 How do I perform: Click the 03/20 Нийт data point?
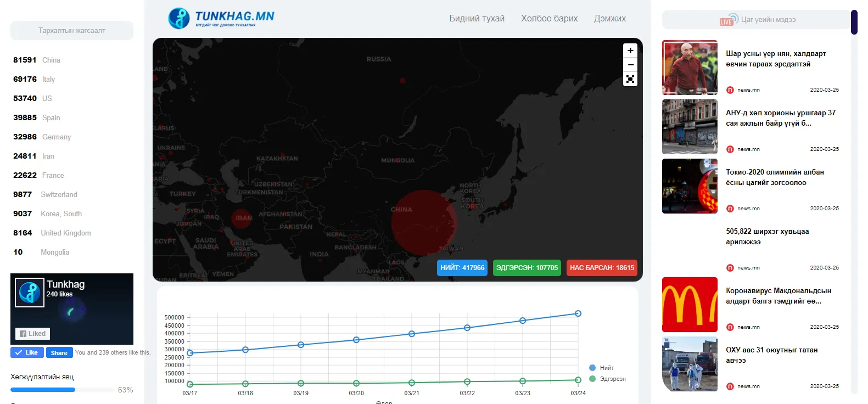[356, 340]
